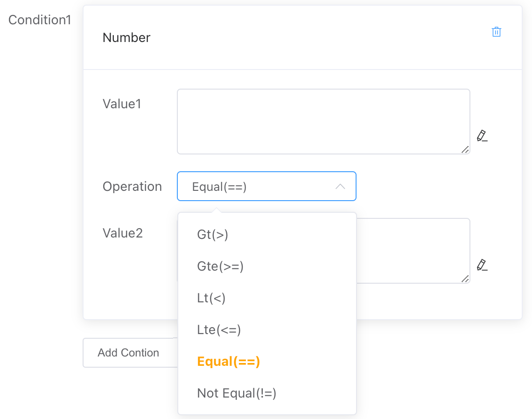This screenshot has width=532, height=419.
Task: Select Not Equal(!=) operation
Action: (x=237, y=393)
